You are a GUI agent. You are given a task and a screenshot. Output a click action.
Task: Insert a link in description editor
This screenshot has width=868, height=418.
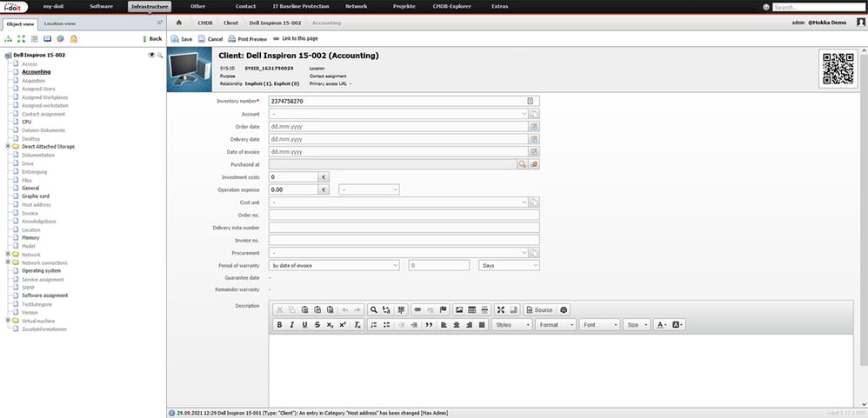click(x=418, y=310)
